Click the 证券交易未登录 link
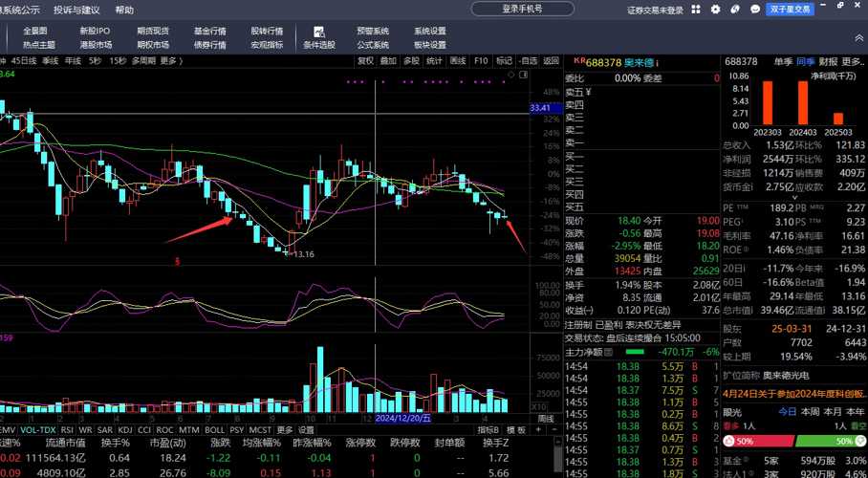The image size is (868, 478). (x=656, y=10)
